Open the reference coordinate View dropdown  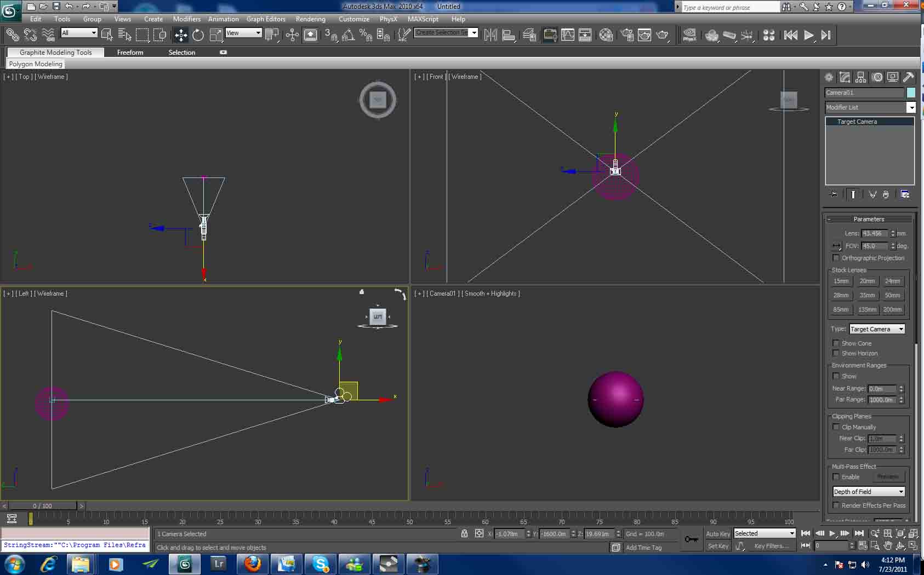243,33
